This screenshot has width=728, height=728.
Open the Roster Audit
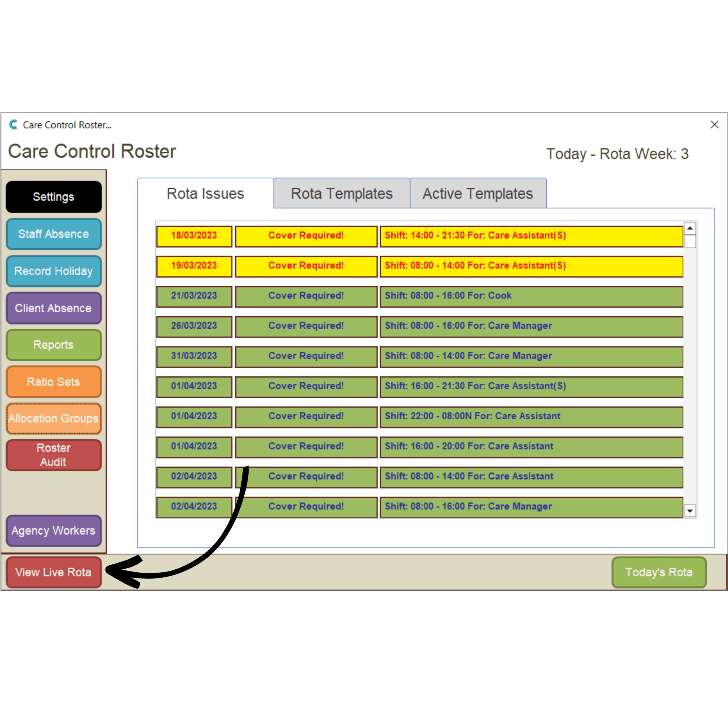pos(54,455)
